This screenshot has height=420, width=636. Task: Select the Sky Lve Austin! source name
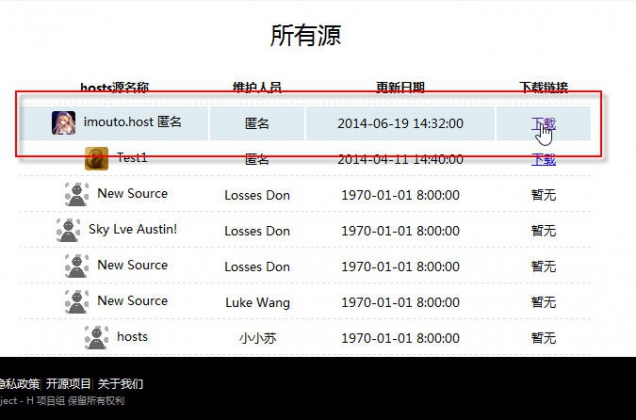tap(132, 229)
